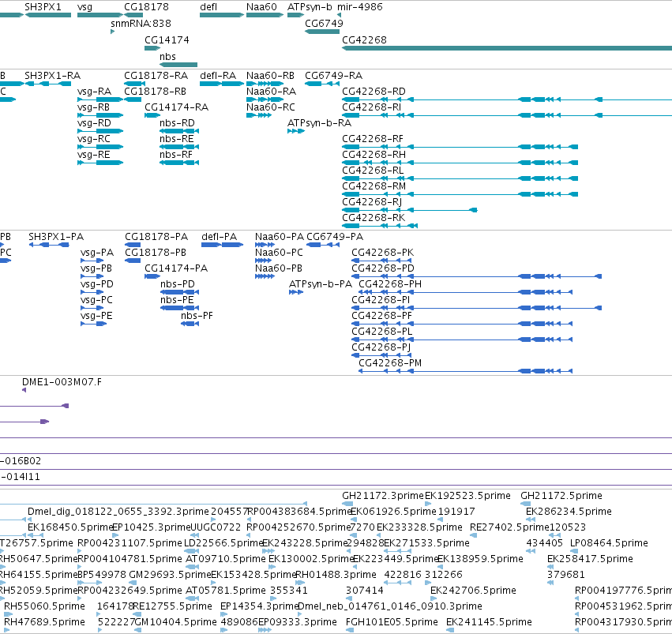672x634 pixels.
Task: Select the RH47689.5prime EST label
Action: pos(44,622)
